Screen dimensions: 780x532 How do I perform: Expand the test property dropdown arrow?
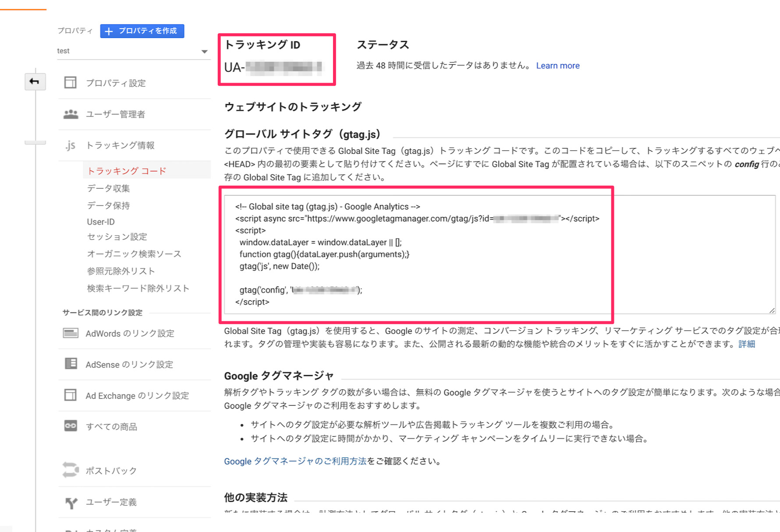click(204, 52)
